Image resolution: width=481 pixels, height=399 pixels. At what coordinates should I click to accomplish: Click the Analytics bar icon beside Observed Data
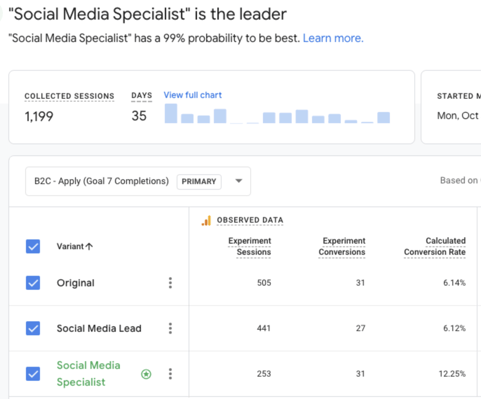click(206, 220)
